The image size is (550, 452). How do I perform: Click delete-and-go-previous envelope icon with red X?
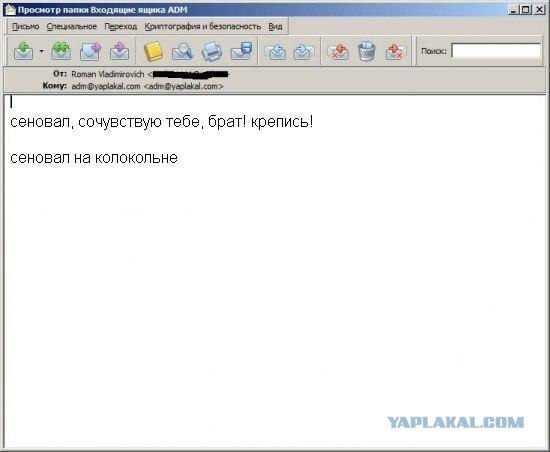pyautogui.click(x=338, y=51)
